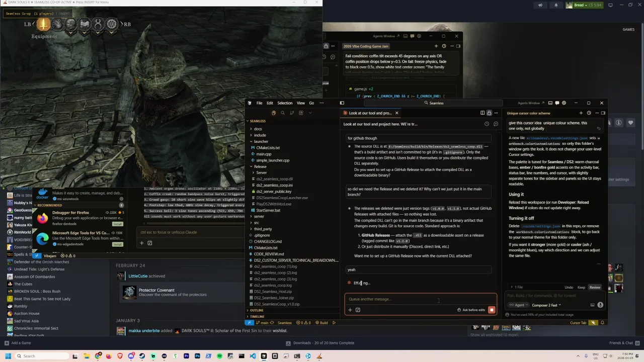Screen dimensions: 644x362
Task: Click Keep button in changes bar
Action: click(x=581, y=287)
